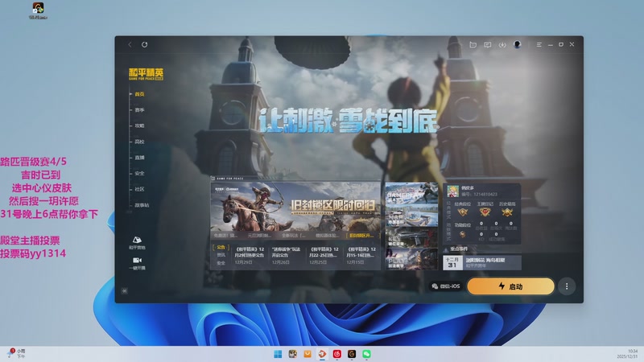The height and width of the screenshot is (362, 644).
Task: Select the highlighted 旧封锁区 banner caption
Action: 361,236
